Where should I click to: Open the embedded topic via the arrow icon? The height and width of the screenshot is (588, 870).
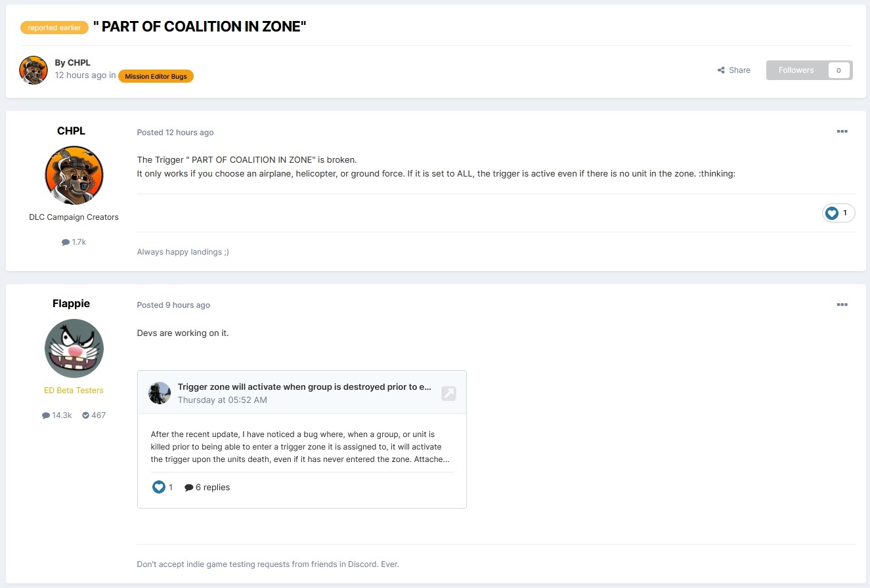pyautogui.click(x=448, y=393)
